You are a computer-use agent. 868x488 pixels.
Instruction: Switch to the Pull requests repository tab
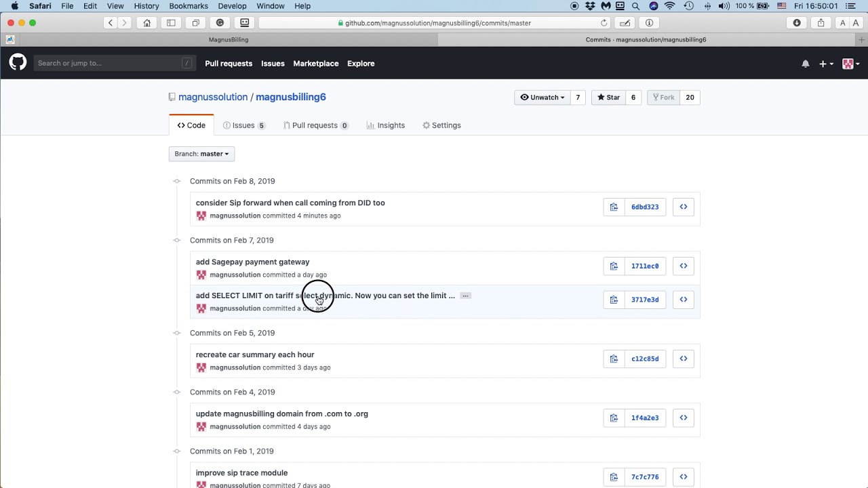click(x=316, y=125)
